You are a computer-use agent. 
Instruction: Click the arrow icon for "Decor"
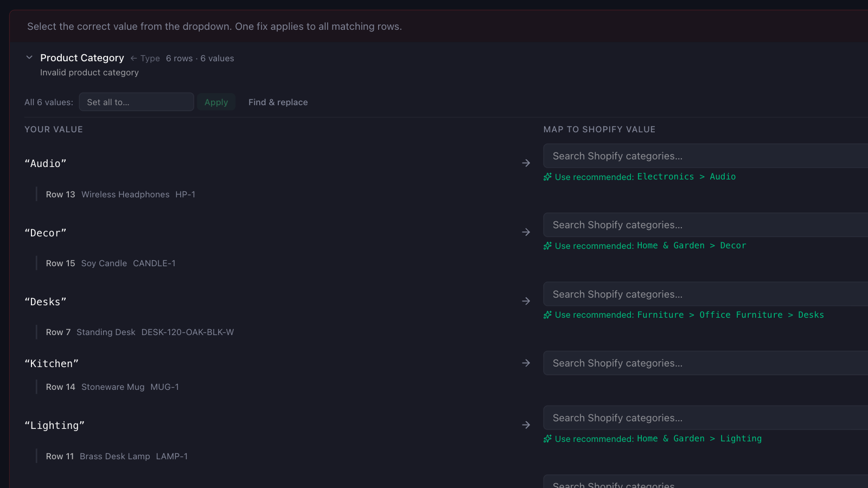point(526,232)
